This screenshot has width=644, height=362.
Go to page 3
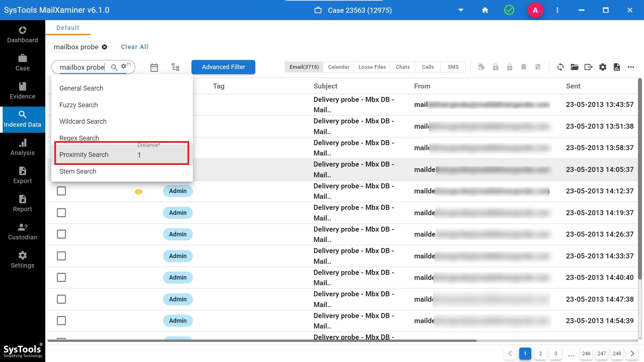[x=556, y=354]
